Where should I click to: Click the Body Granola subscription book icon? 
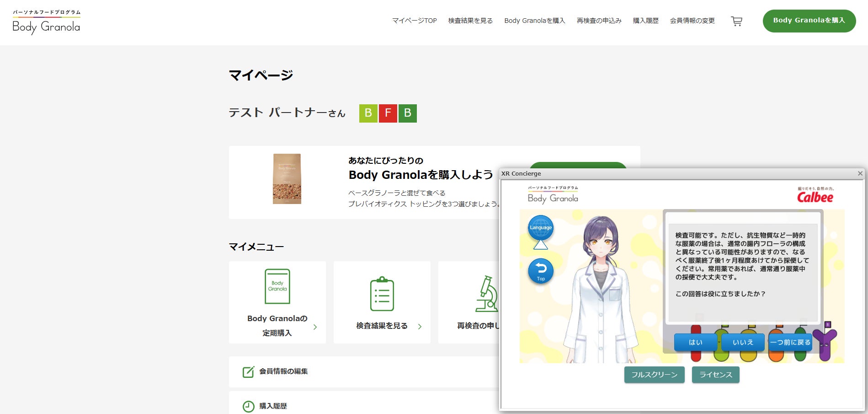277,286
